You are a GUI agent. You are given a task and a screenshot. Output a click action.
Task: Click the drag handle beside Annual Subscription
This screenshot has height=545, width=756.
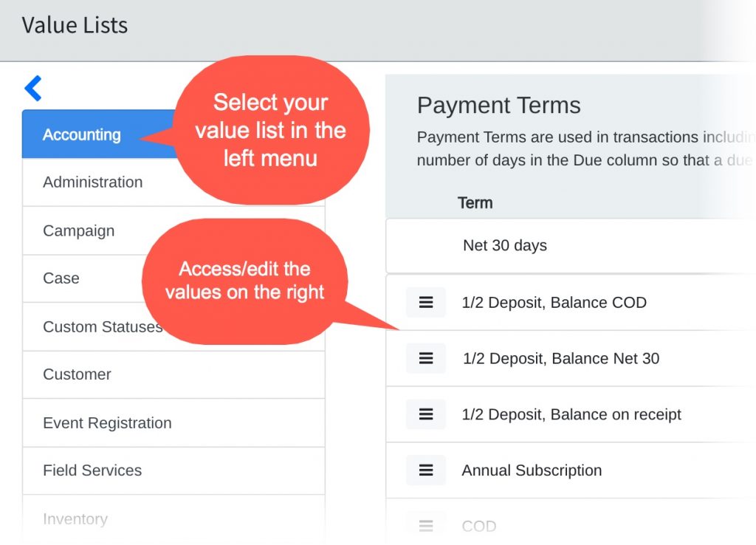(425, 470)
